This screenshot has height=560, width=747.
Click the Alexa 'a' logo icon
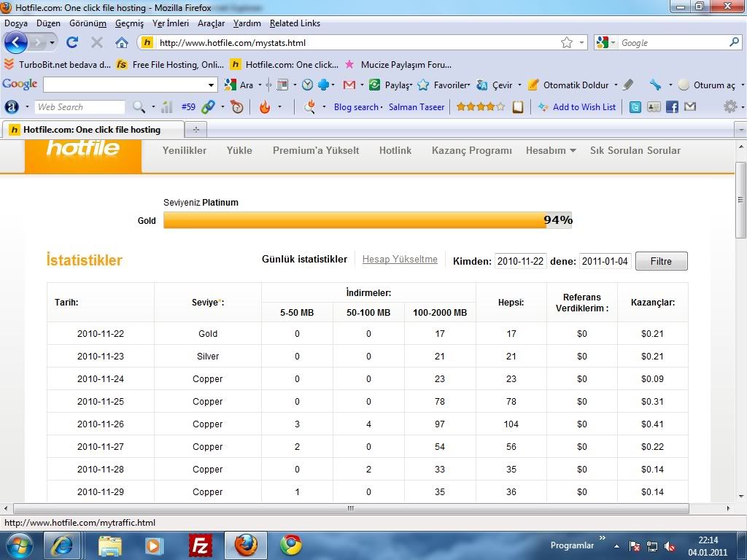click(x=12, y=106)
